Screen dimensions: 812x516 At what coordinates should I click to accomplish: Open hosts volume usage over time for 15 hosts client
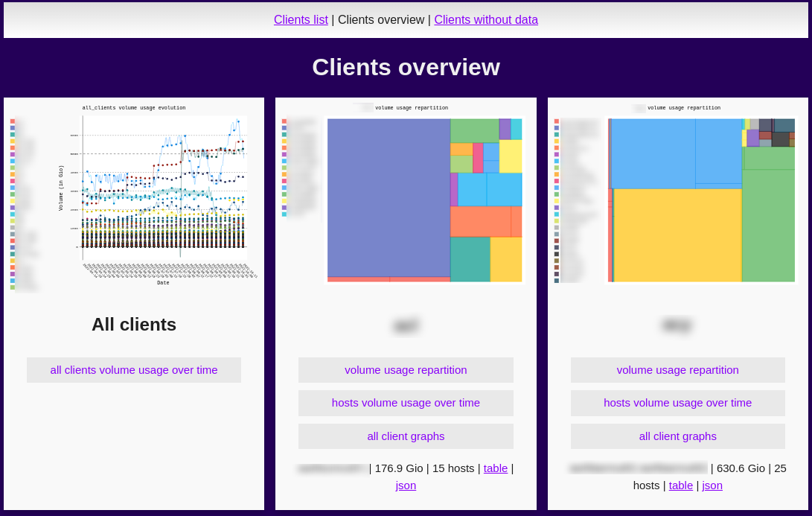coord(406,403)
